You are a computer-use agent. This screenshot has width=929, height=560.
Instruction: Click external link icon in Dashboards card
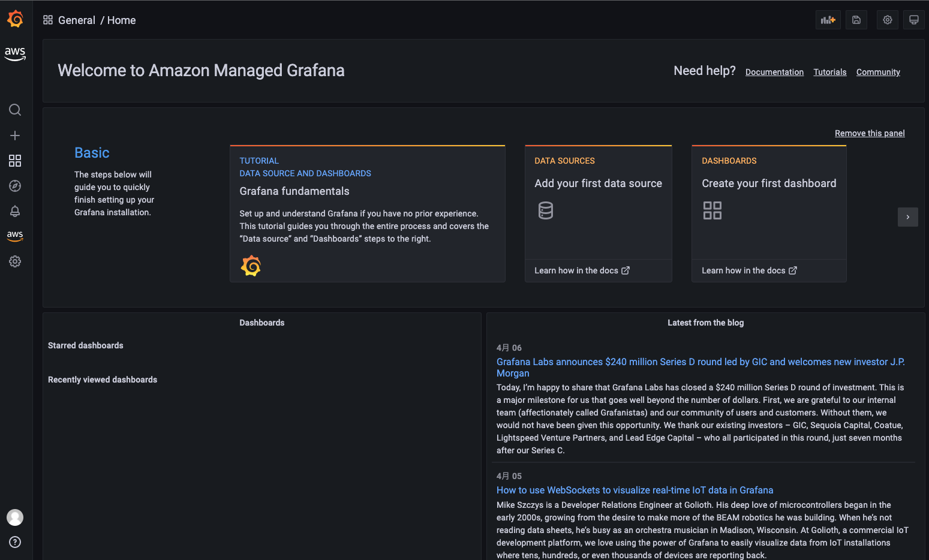pos(793,270)
